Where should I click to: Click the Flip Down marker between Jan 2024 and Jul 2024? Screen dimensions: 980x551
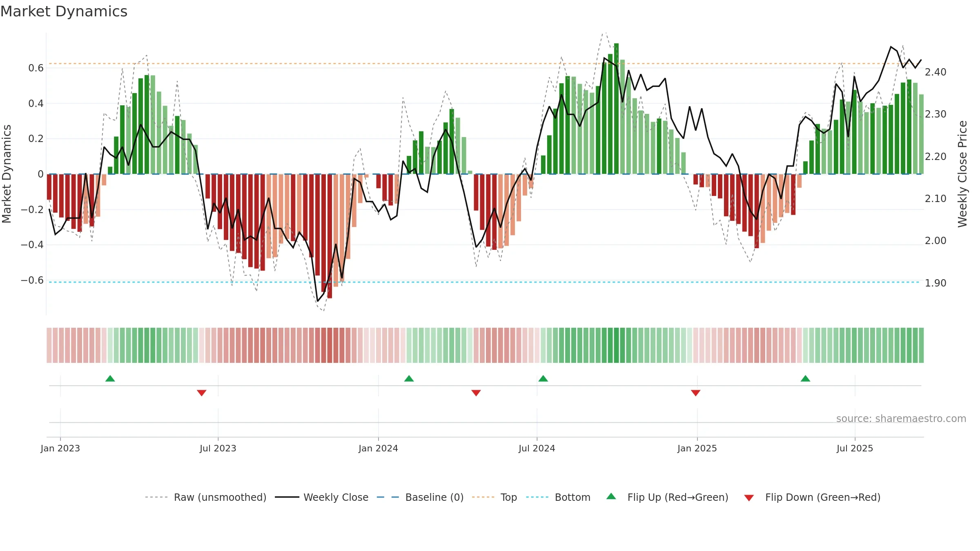tap(476, 393)
